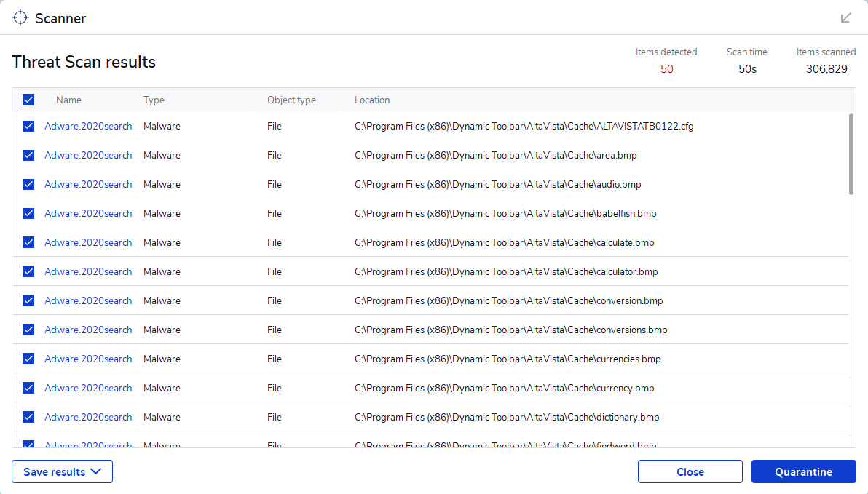Click the Close button
Image resolution: width=868 pixels, height=494 pixels.
[x=690, y=471]
